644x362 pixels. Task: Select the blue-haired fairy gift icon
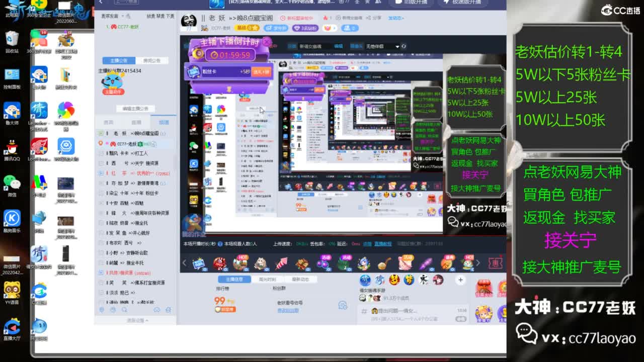364,263
